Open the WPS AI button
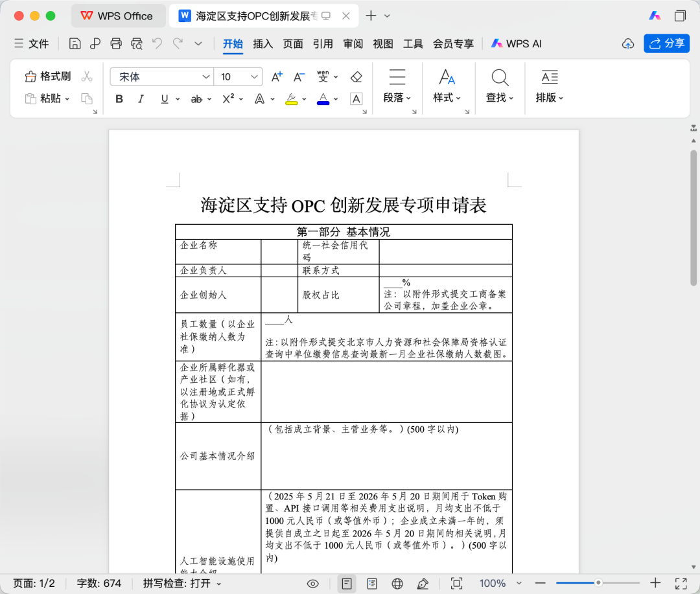 click(516, 44)
